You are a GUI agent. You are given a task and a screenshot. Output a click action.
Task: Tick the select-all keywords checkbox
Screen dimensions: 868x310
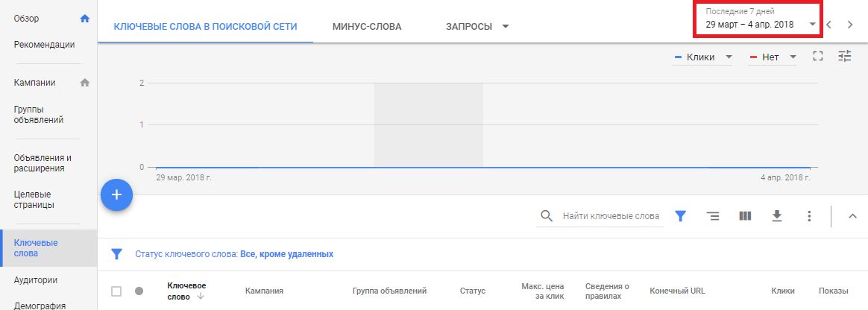tap(116, 291)
